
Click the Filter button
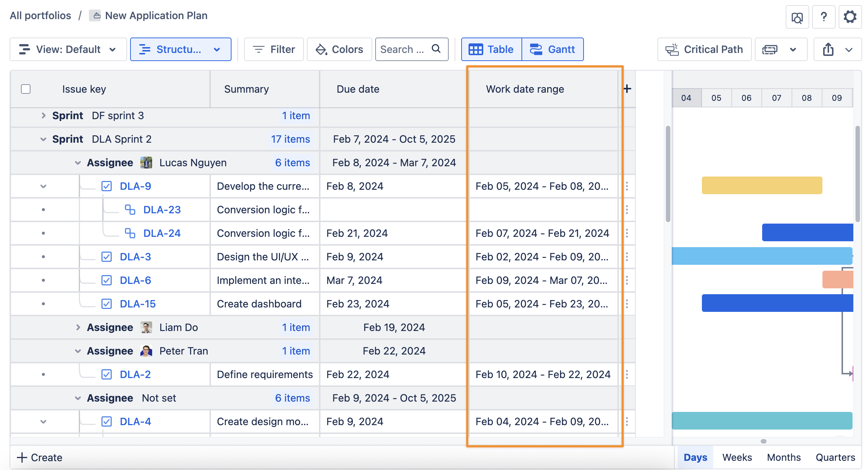tap(274, 49)
